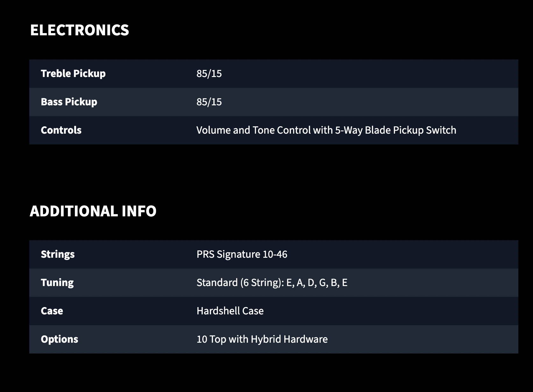Click the note letters E, A, D, G, B, E
This screenshot has height=392, width=533.
[317, 283]
